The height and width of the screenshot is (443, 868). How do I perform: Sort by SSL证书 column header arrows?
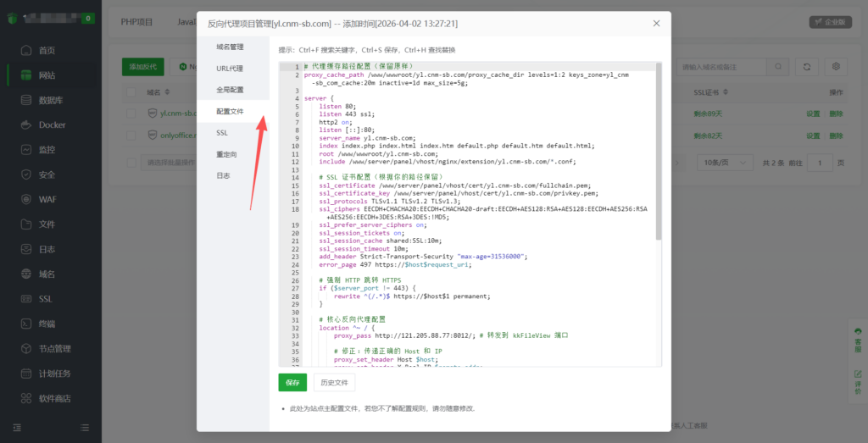point(726,91)
